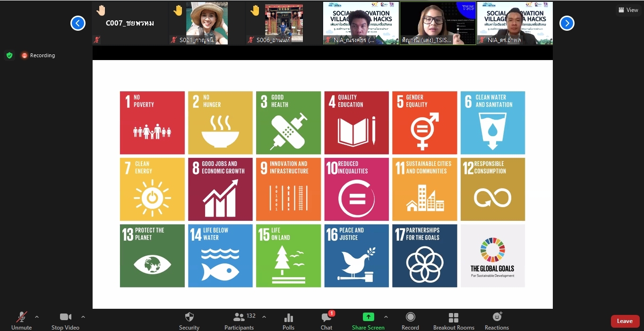Open Breakout Rooms
The image size is (644, 331).
click(454, 321)
